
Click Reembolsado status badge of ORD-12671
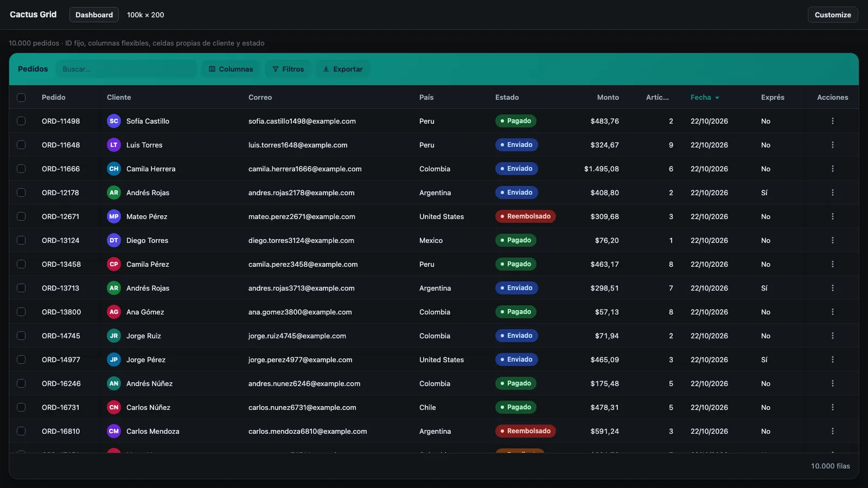(x=525, y=216)
